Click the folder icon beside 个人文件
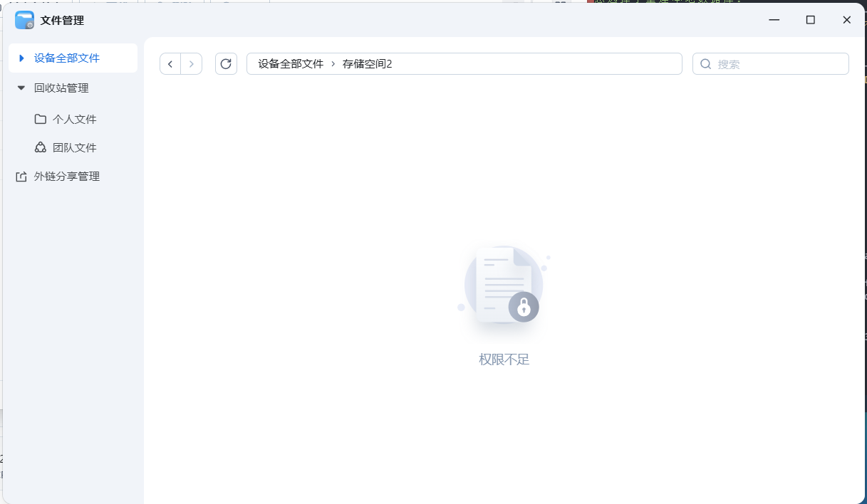The image size is (867, 504). tap(40, 119)
